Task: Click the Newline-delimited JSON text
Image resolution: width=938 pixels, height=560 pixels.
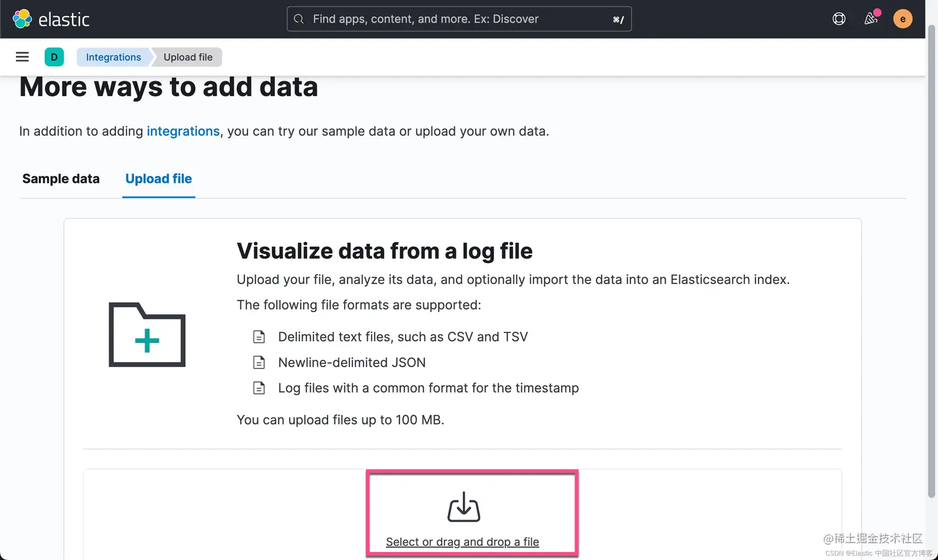Action: point(352,362)
